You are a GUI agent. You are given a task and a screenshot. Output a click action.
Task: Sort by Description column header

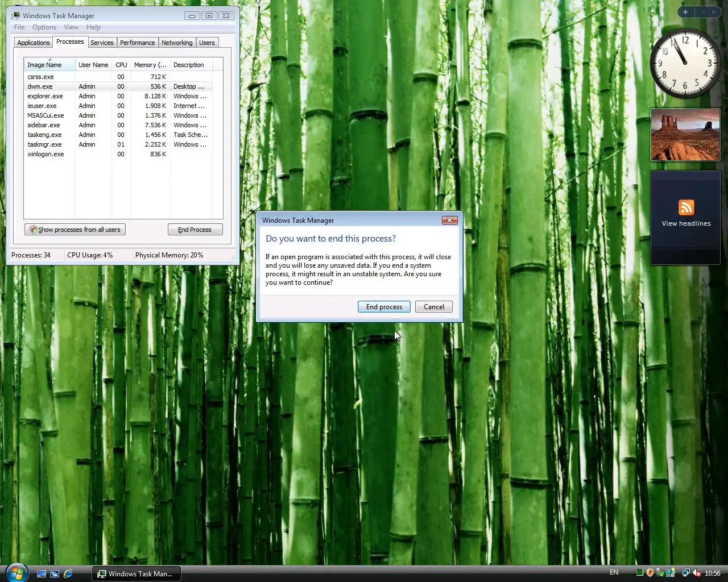coord(191,65)
